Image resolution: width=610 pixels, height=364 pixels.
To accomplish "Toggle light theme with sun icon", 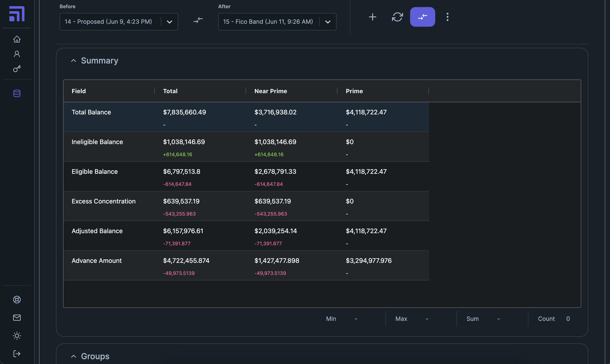I will 17,335.
